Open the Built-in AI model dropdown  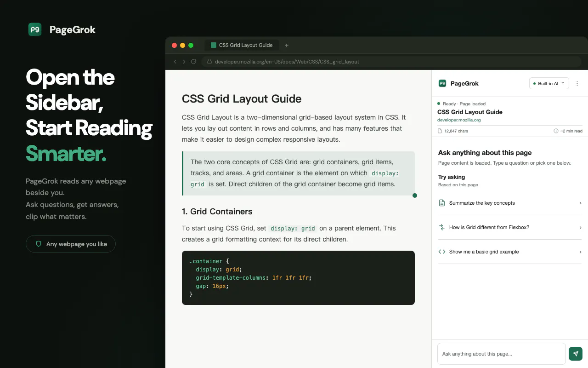(549, 83)
